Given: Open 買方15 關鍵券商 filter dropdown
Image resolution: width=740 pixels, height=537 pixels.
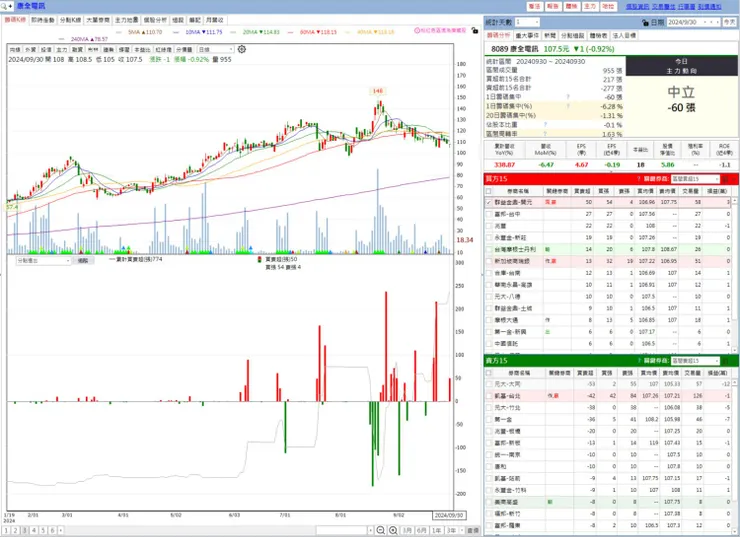Looking at the screenshot, I should tap(695, 179).
